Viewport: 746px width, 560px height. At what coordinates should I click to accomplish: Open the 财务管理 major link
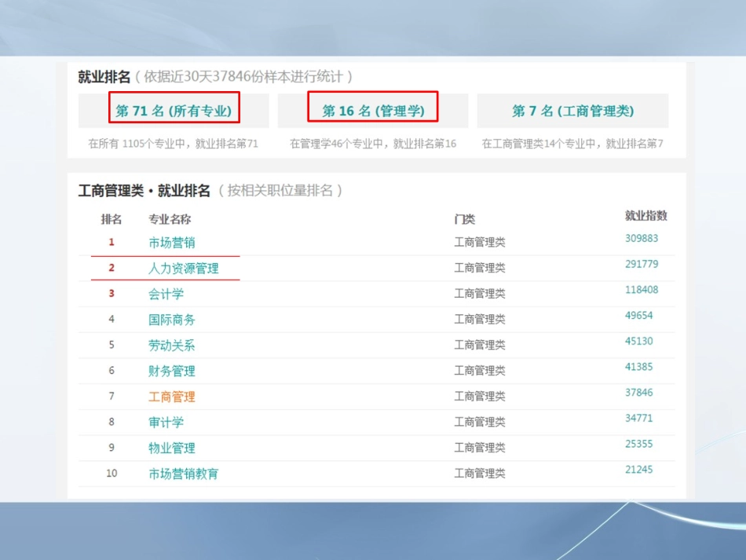point(172,372)
